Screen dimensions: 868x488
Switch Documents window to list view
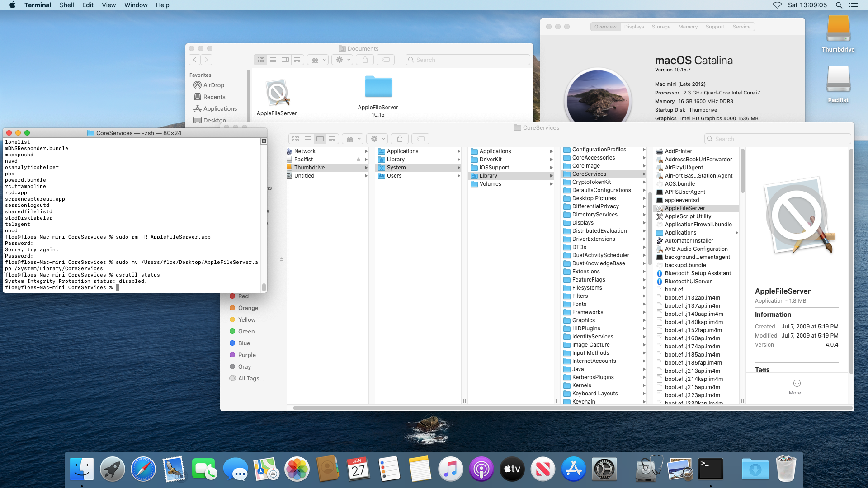coord(273,60)
